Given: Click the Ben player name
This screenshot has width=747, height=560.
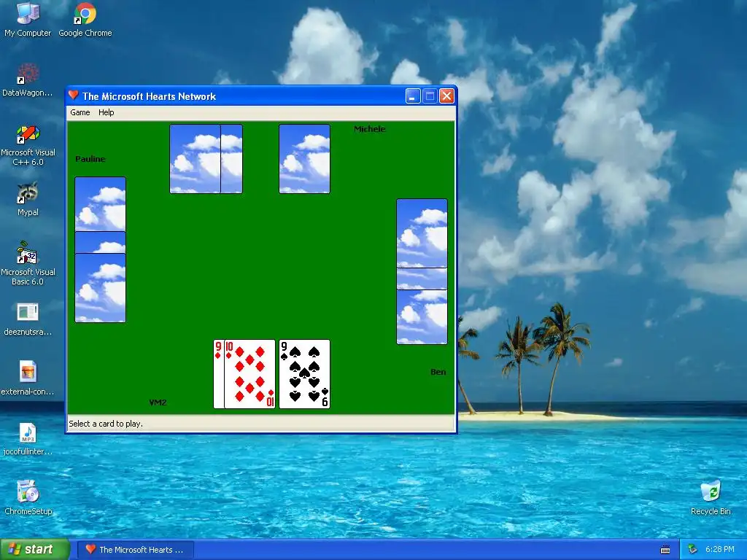Looking at the screenshot, I should 438,372.
